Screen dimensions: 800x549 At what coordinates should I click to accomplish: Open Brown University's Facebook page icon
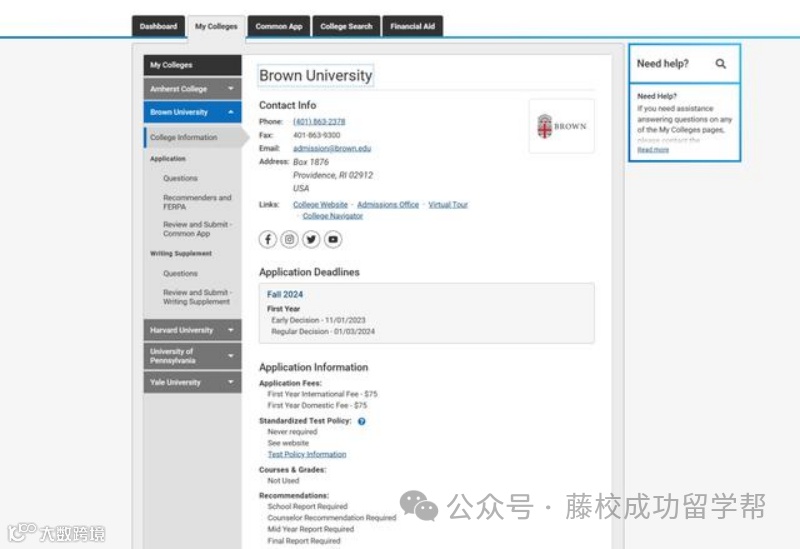[x=268, y=239]
